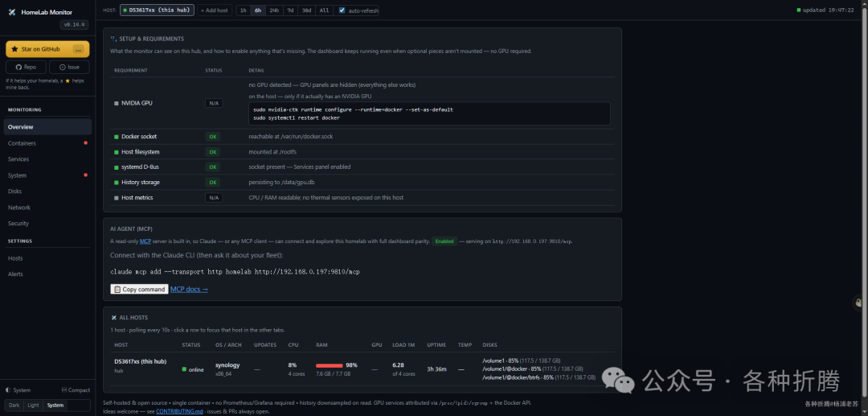This screenshot has height=416, width=868.
Task: Click the RAM column header
Action: point(321,344)
